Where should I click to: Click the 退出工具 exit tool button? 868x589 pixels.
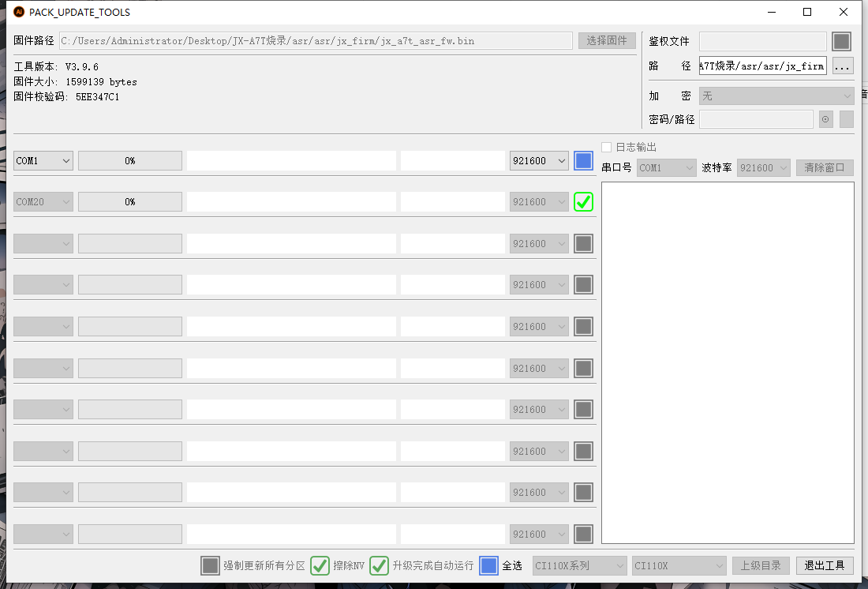pyautogui.click(x=825, y=565)
